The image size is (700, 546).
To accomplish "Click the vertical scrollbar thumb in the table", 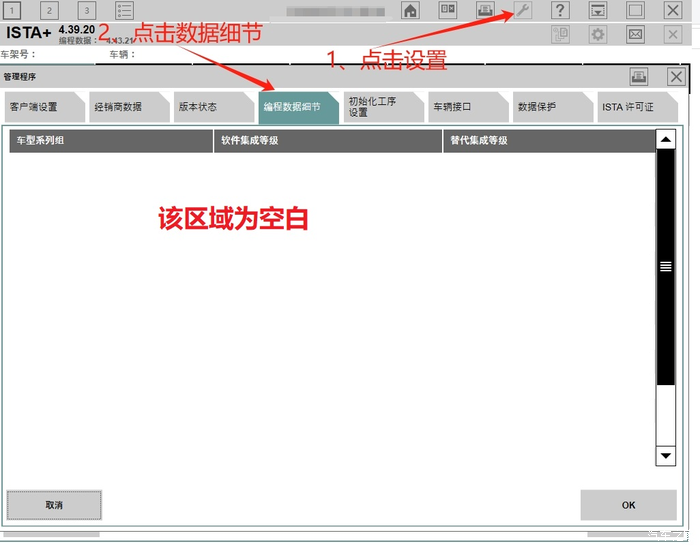I will [x=665, y=266].
